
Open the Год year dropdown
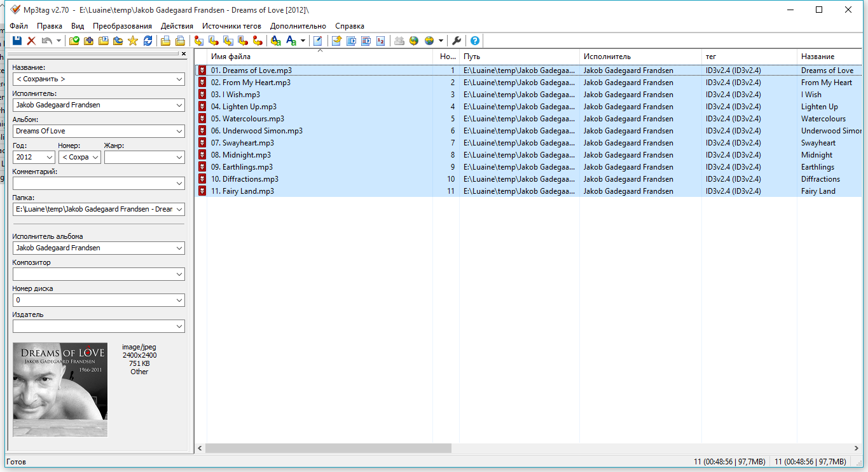click(49, 157)
